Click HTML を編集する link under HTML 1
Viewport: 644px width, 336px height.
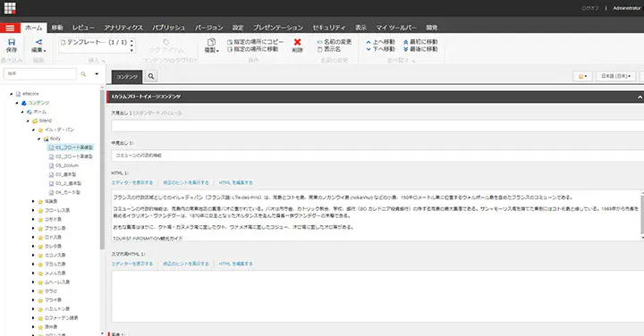pyautogui.click(x=236, y=183)
